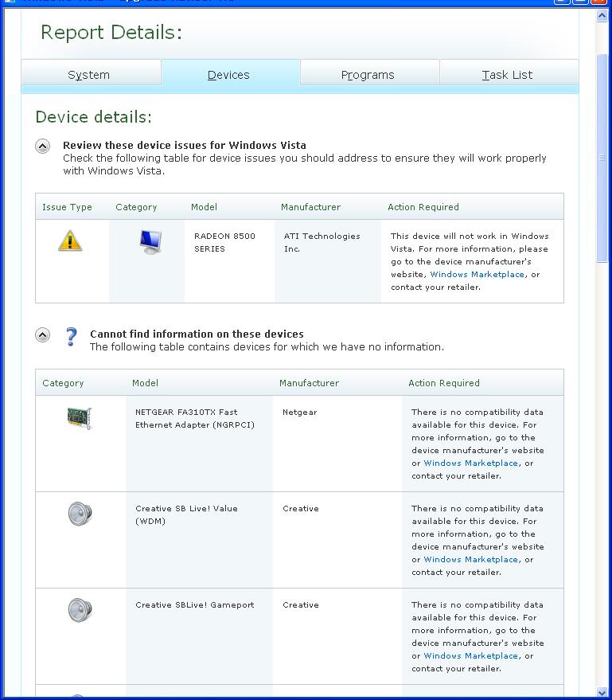Image resolution: width=612 pixels, height=700 pixels.
Task: Click Creative manufacturer in SBLive! Gameport row
Action: click(300, 605)
